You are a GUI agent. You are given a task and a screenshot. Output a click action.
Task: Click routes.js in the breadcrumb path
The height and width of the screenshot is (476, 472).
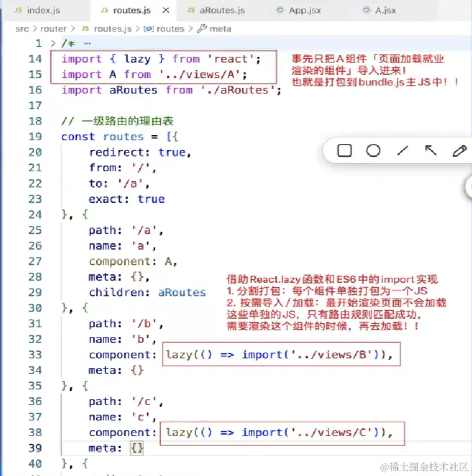113,29
